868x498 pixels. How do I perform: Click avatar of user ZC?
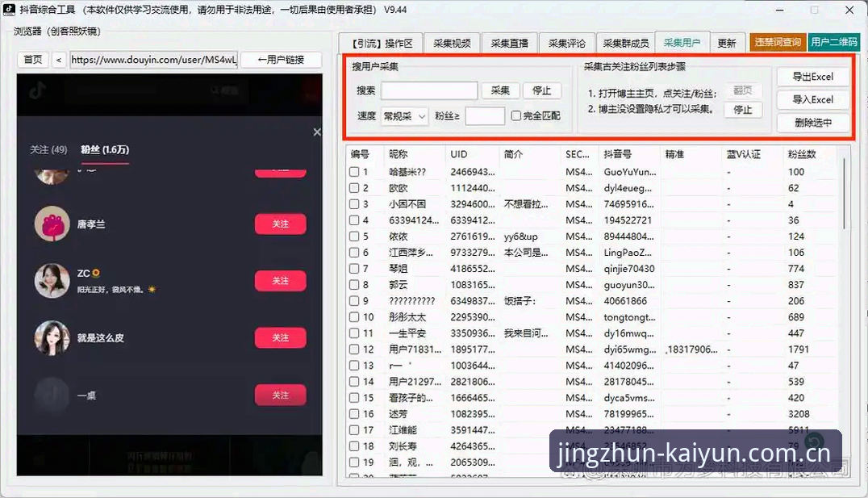(x=52, y=281)
